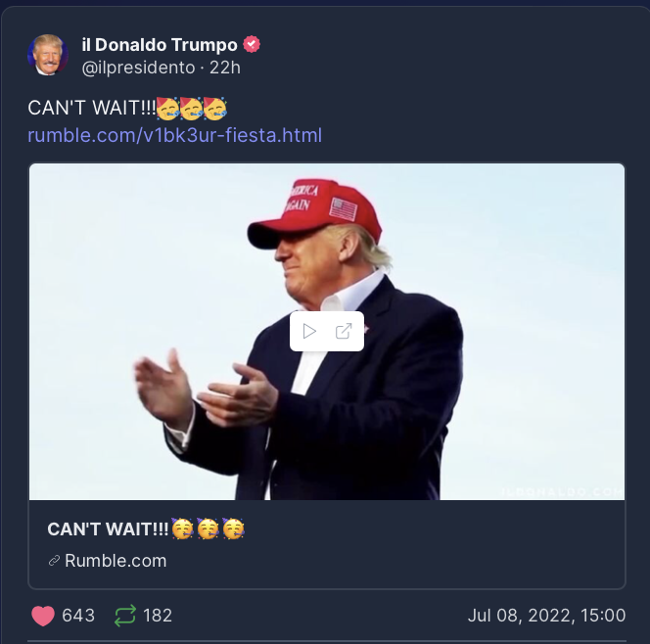Screen dimensions: 650x644
Task: Open the il Donaldo Trumpo profile avatar
Action: point(48,55)
